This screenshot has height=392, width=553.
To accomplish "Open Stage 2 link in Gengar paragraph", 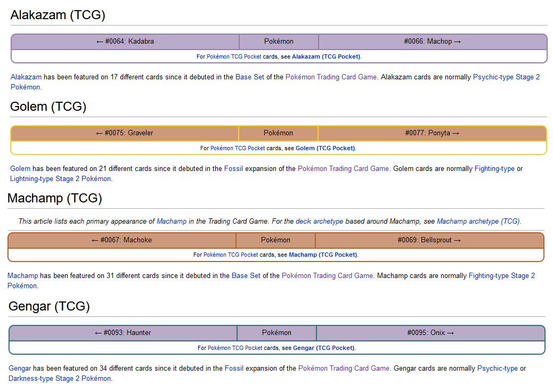I will [x=67, y=379].
